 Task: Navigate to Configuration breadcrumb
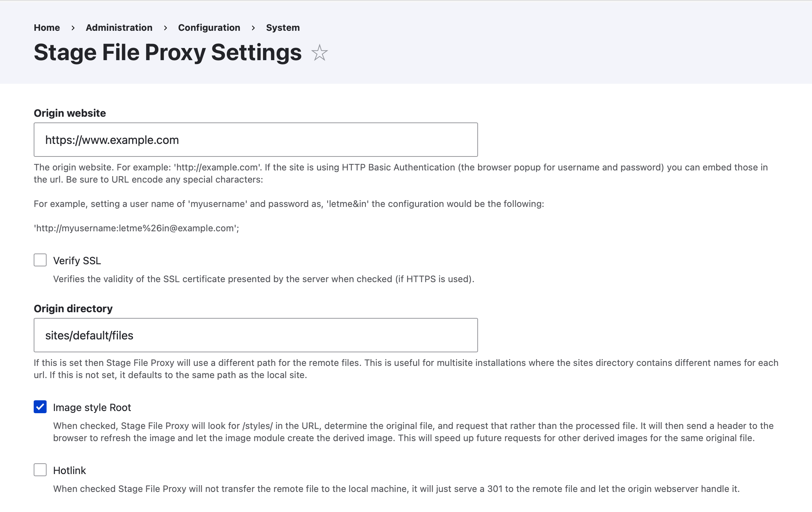pos(209,28)
